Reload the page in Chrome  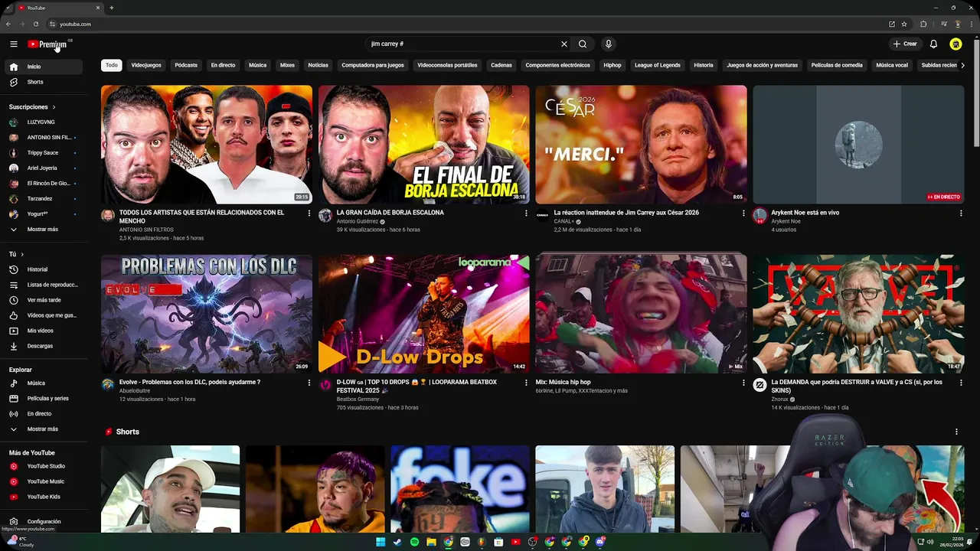click(x=36, y=24)
